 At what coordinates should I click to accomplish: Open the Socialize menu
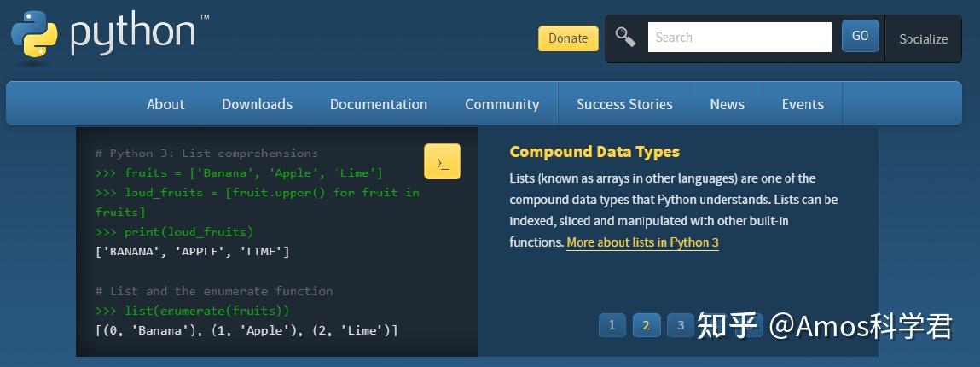[923, 38]
